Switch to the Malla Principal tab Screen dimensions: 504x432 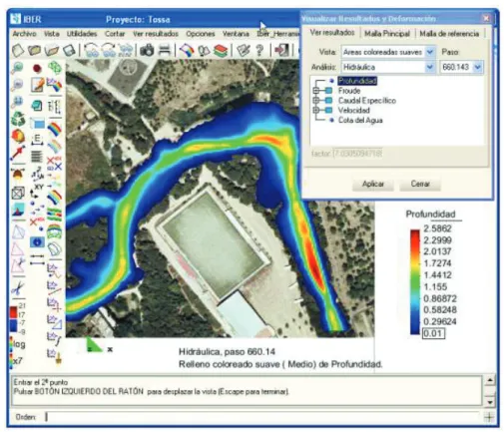coord(387,33)
